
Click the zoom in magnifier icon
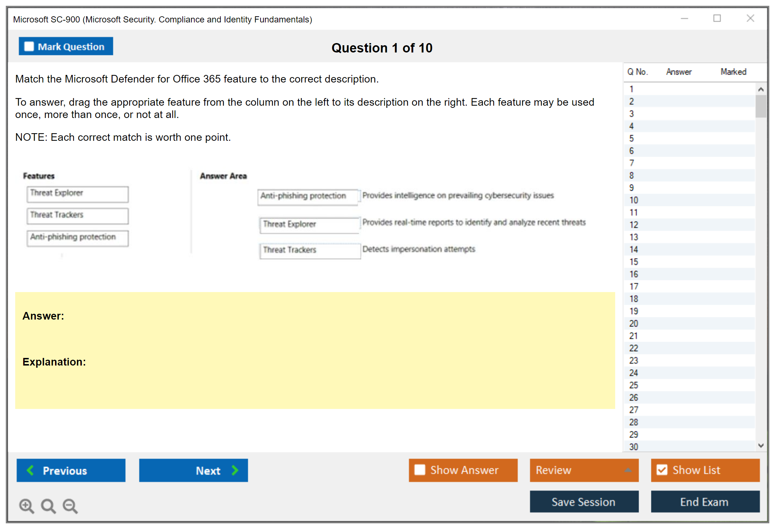pyautogui.click(x=26, y=506)
